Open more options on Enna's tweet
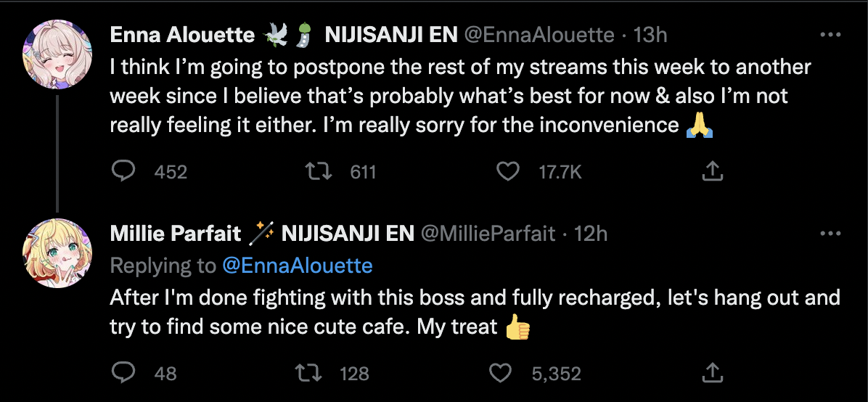The image size is (868, 402). coord(830,35)
